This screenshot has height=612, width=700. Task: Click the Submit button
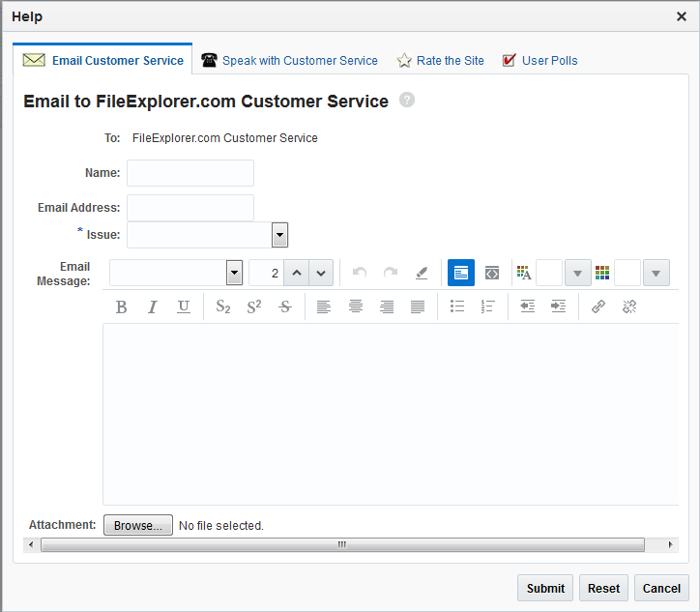pyautogui.click(x=545, y=589)
